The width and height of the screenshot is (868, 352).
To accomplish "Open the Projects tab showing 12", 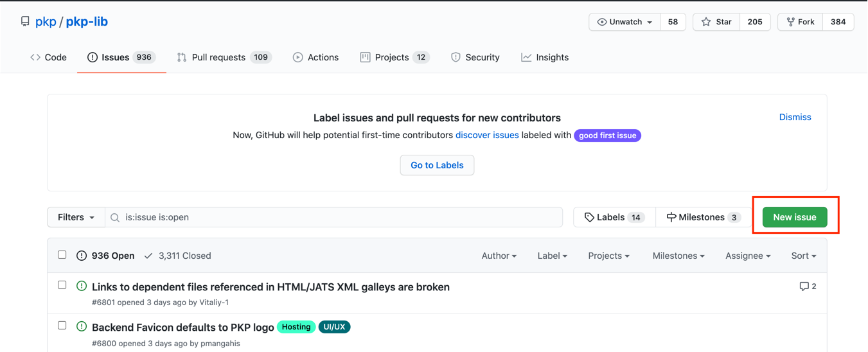I will (x=394, y=57).
